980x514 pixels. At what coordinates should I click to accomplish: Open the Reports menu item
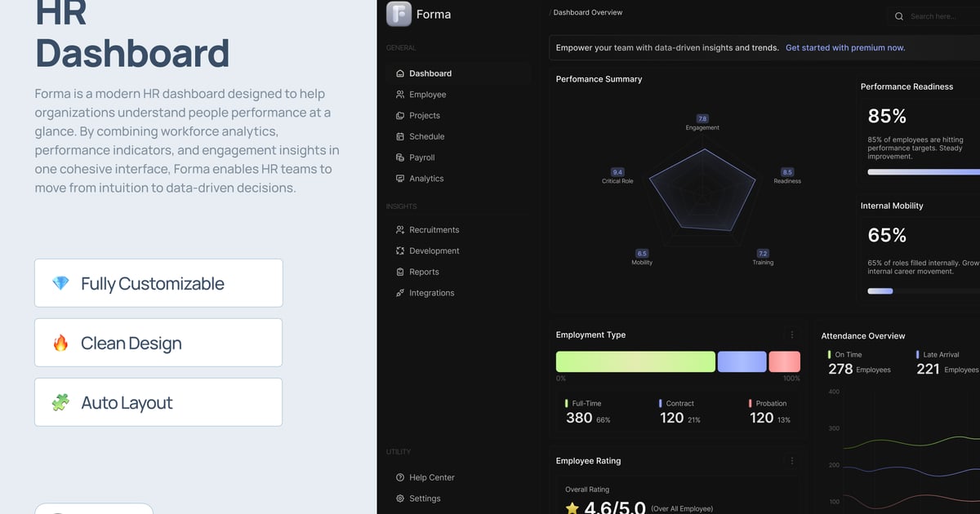tap(424, 272)
